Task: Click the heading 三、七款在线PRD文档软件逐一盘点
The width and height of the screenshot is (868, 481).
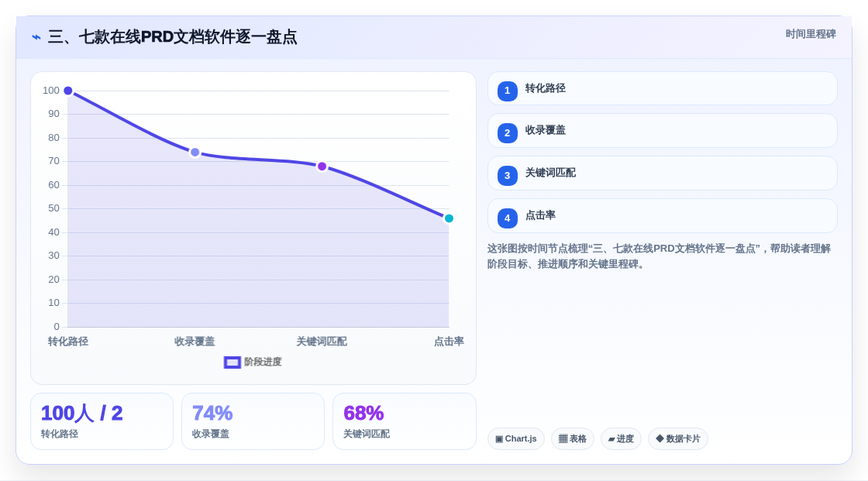Action: pyautogui.click(x=172, y=37)
